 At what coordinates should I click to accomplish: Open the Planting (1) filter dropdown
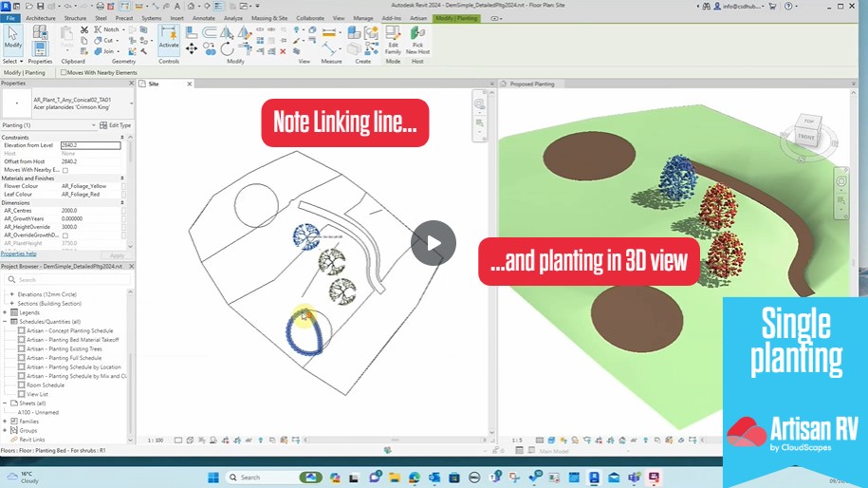tap(93, 125)
